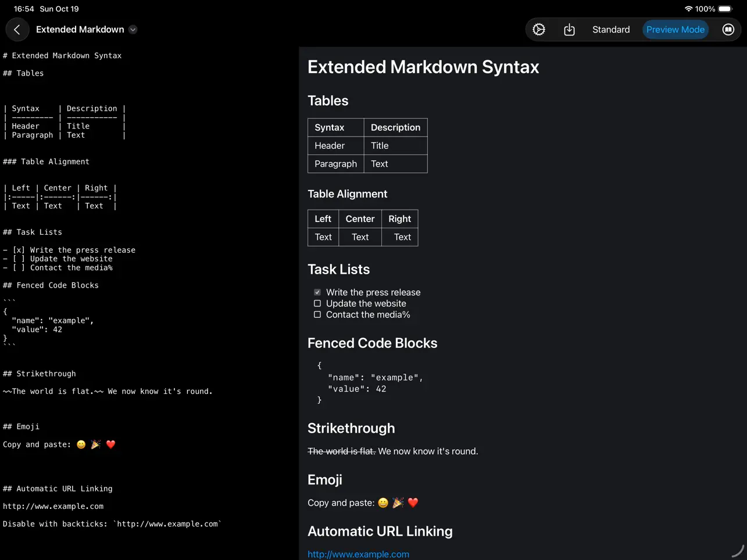Screen dimensions: 747x560
Task: Click '## Fenced Code Blocks' in the editor
Action: click(x=51, y=285)
